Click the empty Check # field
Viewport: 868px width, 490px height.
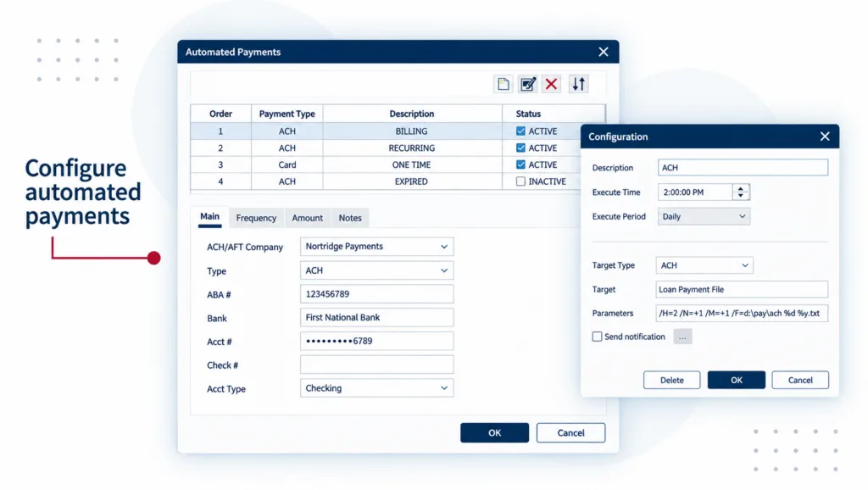(377, 365)
